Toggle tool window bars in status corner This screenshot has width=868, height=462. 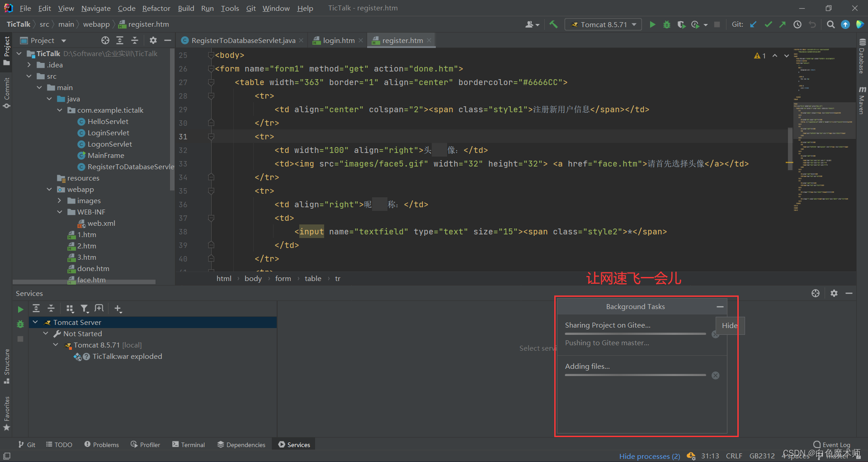pyautogui.click(x=7, y=456)
